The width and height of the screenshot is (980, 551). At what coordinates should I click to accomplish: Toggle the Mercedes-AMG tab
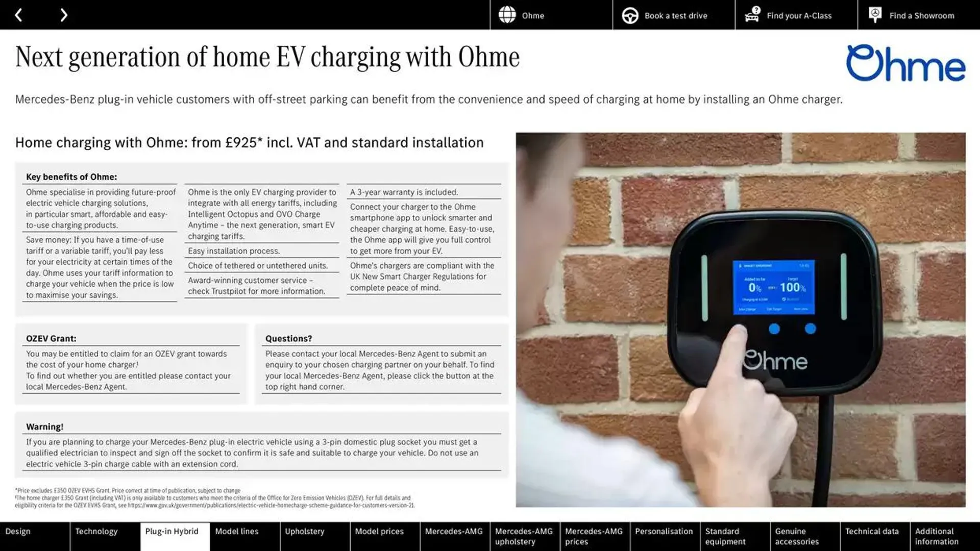pyautogui.click(x=454, y=536)
